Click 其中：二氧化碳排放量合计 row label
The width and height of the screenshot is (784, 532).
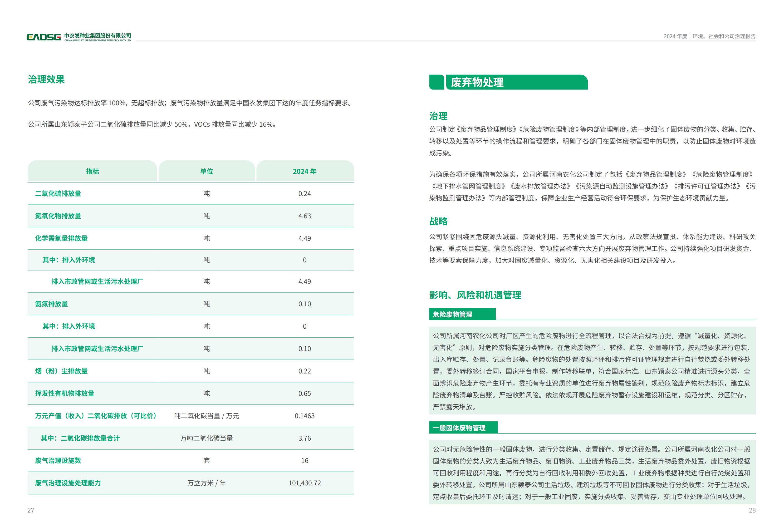pos(80,438)
